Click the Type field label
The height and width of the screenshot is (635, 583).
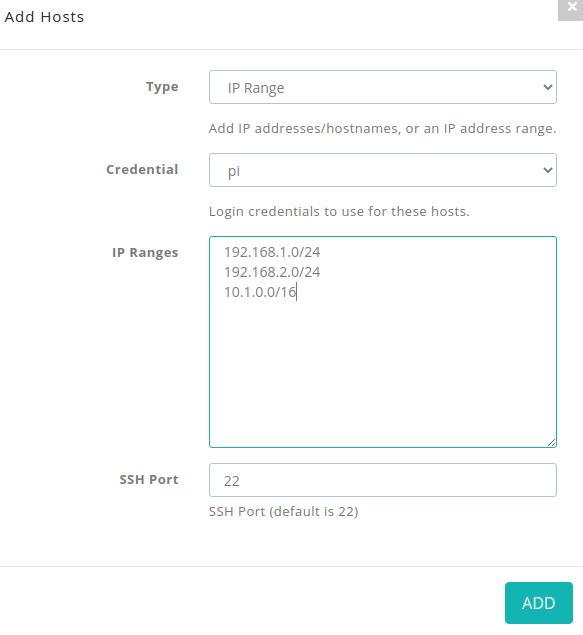(162, 87)
